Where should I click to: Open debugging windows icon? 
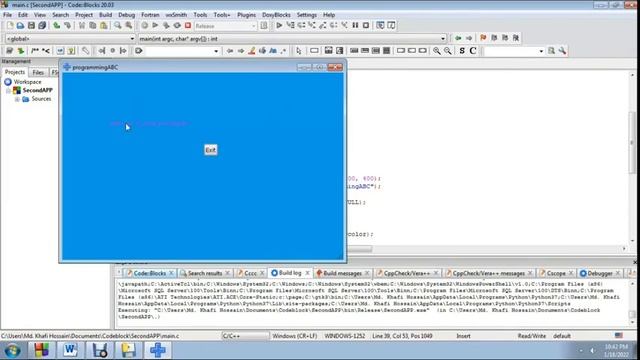click(x=380, y=26)
